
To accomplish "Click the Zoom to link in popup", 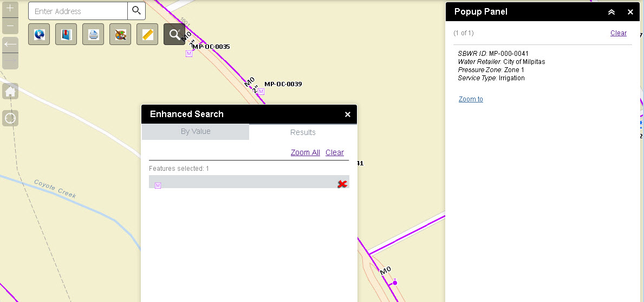I will coord(471,99).
